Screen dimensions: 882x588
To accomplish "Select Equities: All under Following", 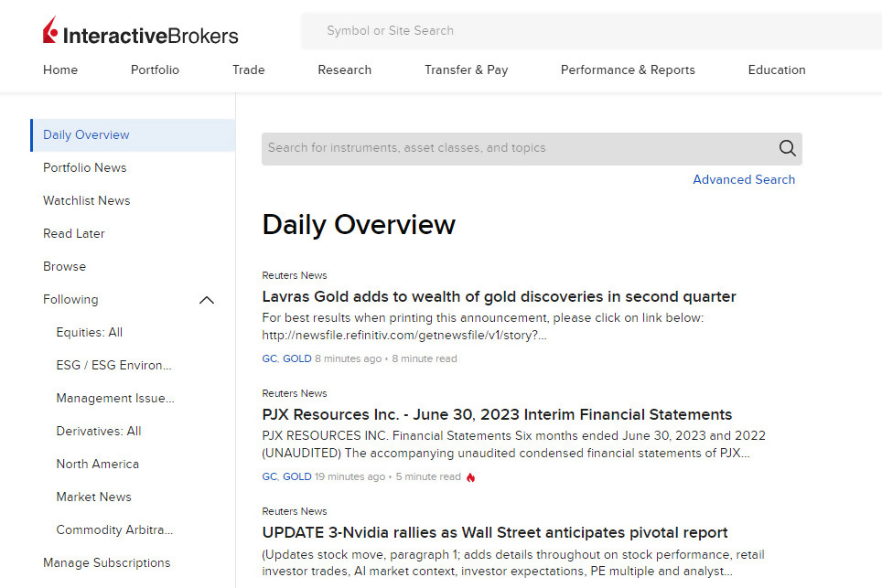I will [89, 332].
